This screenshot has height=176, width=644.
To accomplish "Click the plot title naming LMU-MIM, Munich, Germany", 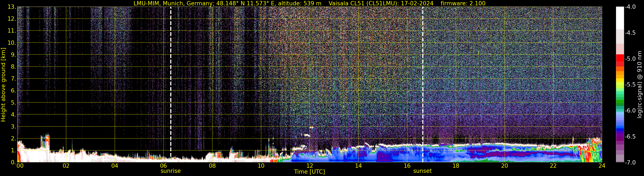I will pyautogui.click(x=227, y=3).
